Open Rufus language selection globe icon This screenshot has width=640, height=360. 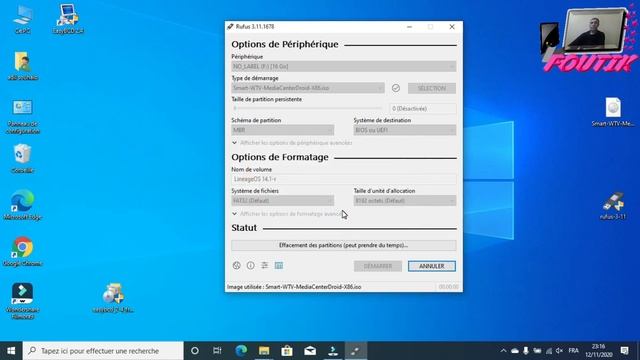click(x=236, y=266)
